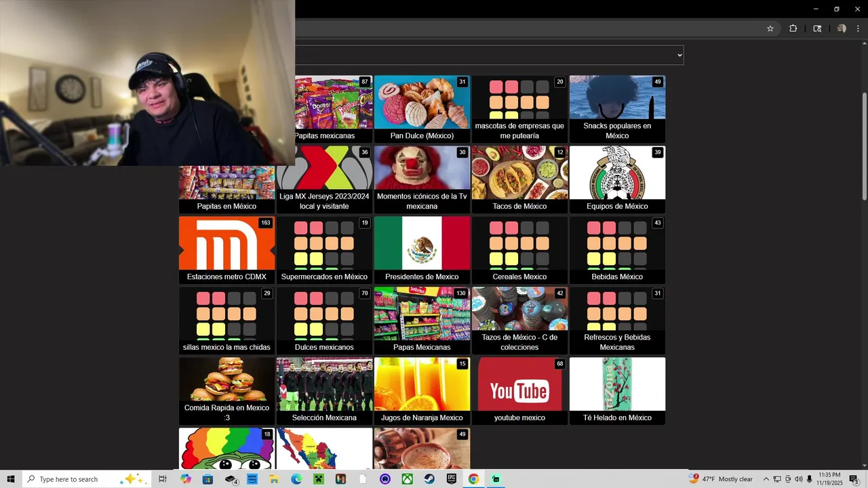The width and height of the screenshot is (868, 488).
Task: Open the Papitas en México template
Action: [226, 189]
